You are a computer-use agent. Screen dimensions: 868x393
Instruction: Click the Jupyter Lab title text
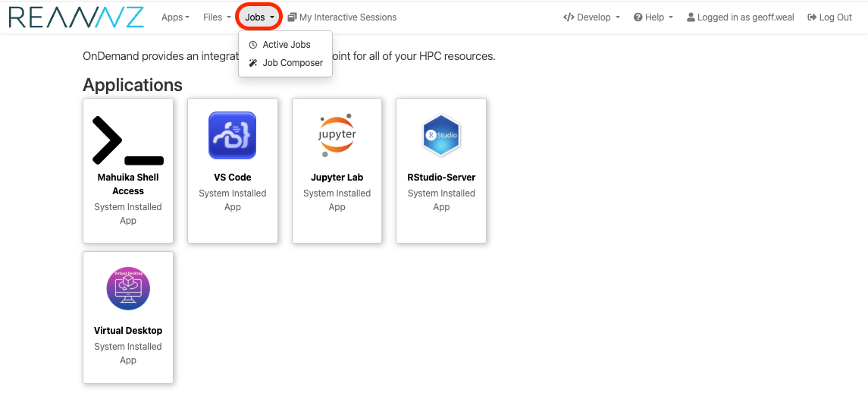[x=337, y=178]
